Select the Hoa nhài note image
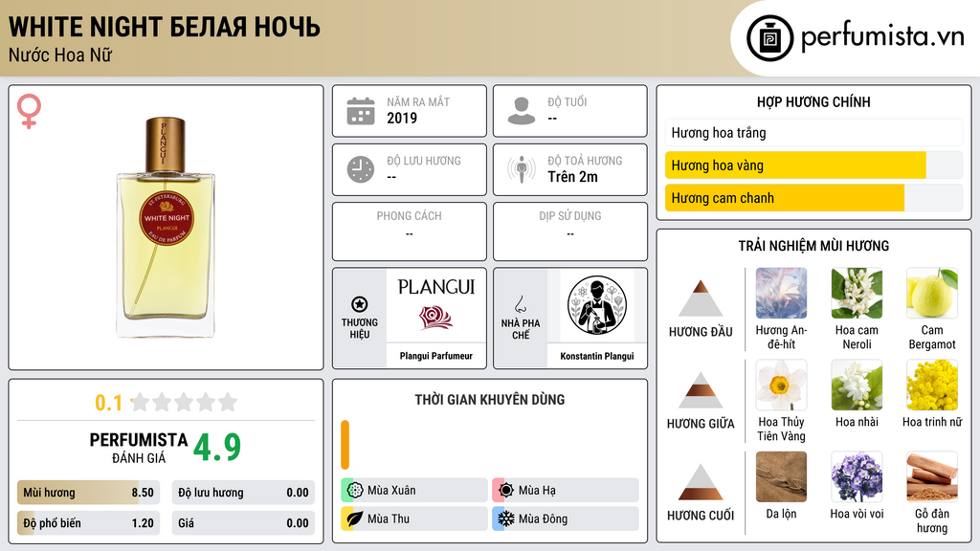This screenshot has height=551, width=980. 857,386
